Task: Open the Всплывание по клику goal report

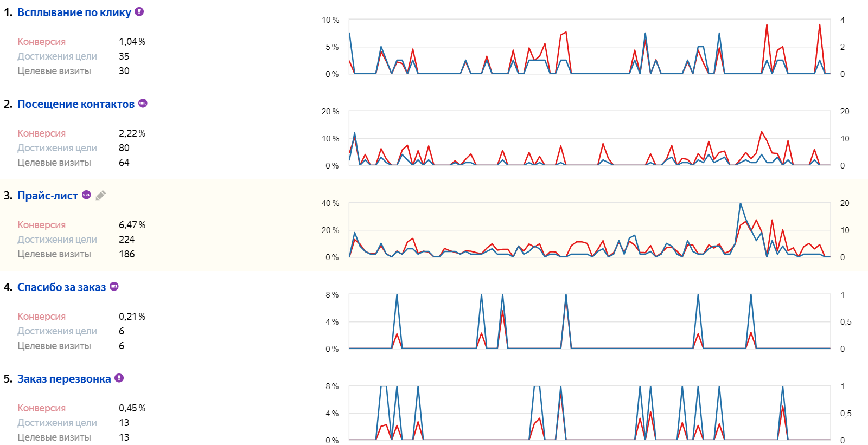Action: (74, 12)
